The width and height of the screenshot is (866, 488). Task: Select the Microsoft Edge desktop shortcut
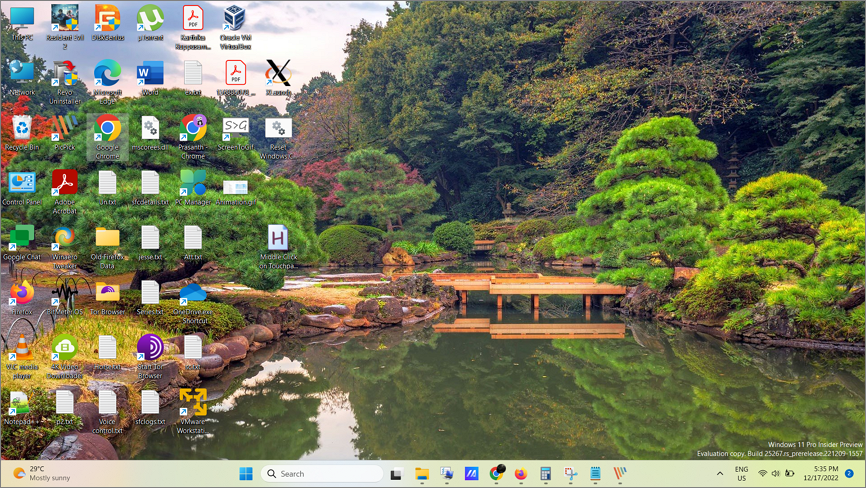tap(108, 82)
